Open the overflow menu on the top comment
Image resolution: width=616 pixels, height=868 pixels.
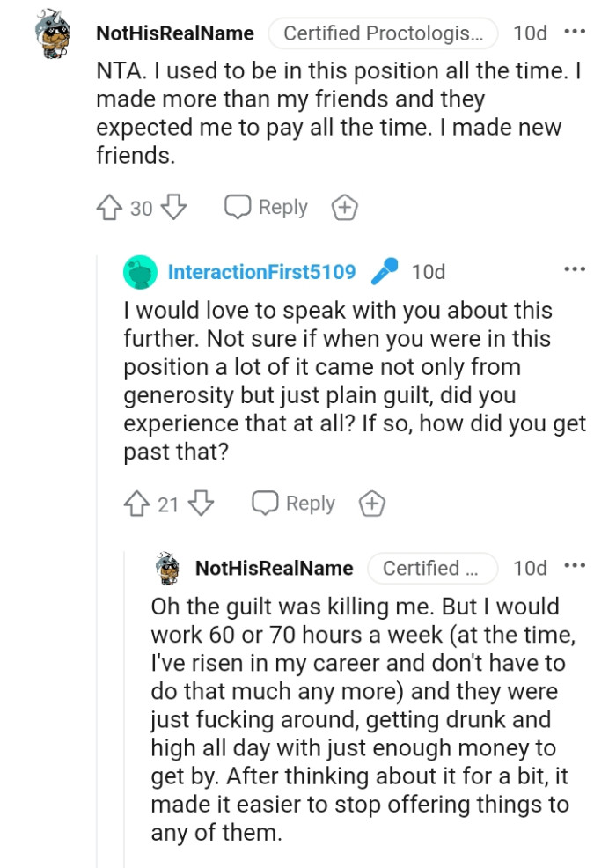pos(576,32)
